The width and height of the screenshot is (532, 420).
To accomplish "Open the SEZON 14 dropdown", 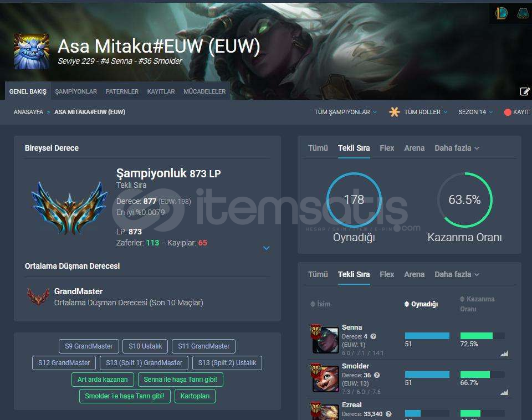I will [475, 112].
